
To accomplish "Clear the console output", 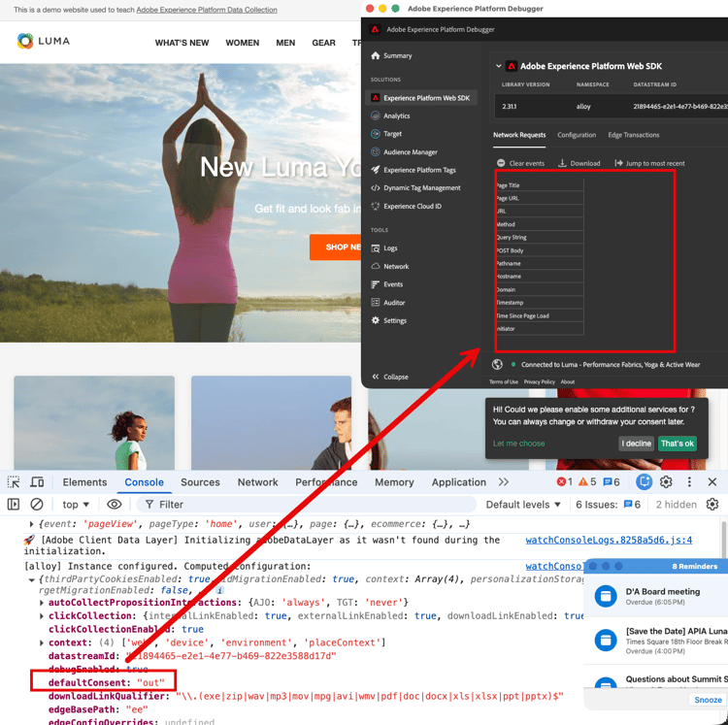I will click(37, 504).
